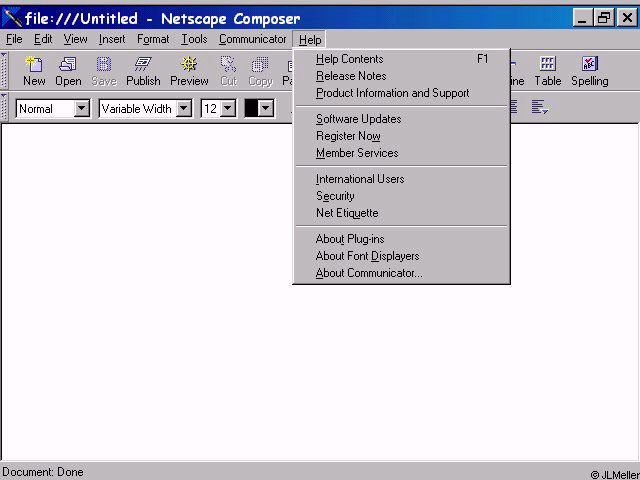Minimize the Netscape Composer window
This screenshot has height=480, width=640.
582,18
